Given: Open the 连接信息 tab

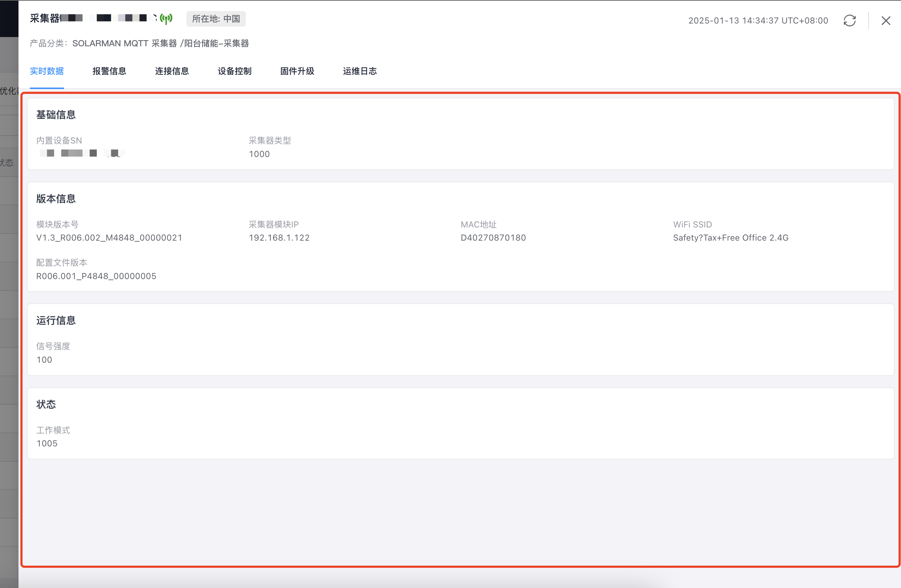Looking at the screenshot, I should click(172, 71).
